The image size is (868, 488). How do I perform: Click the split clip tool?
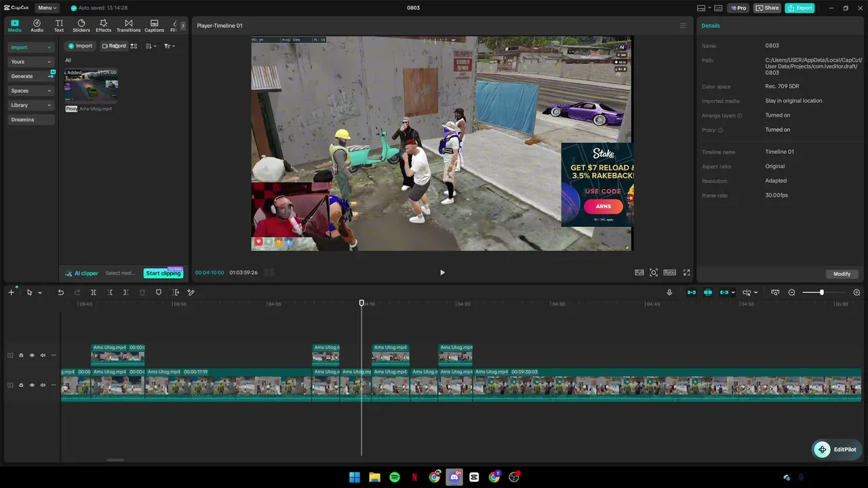coord(94,293)
